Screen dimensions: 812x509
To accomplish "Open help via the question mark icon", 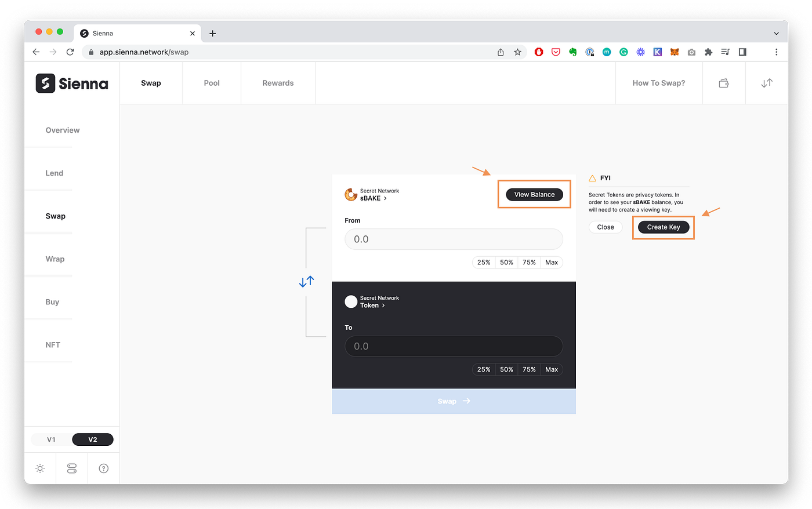I will tap(103, 468).
